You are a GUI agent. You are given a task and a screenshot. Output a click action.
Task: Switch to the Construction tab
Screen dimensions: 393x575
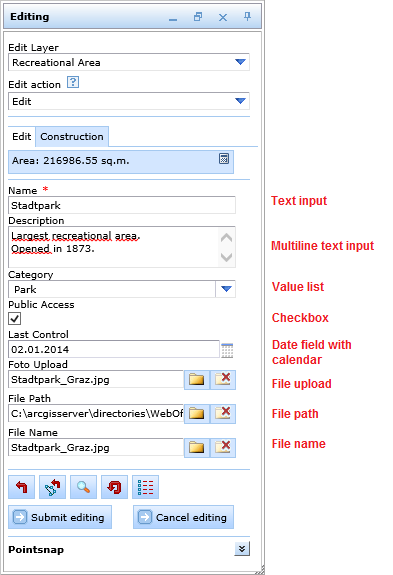click(72, 136)
